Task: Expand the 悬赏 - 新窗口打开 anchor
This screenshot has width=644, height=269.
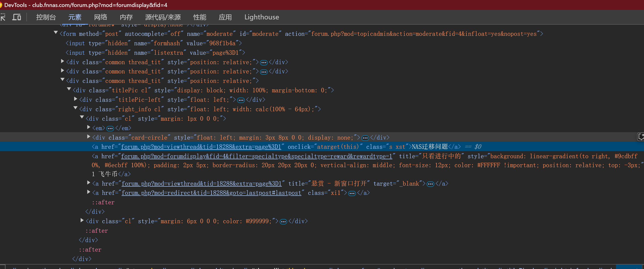Action: (x=88, y=183)
